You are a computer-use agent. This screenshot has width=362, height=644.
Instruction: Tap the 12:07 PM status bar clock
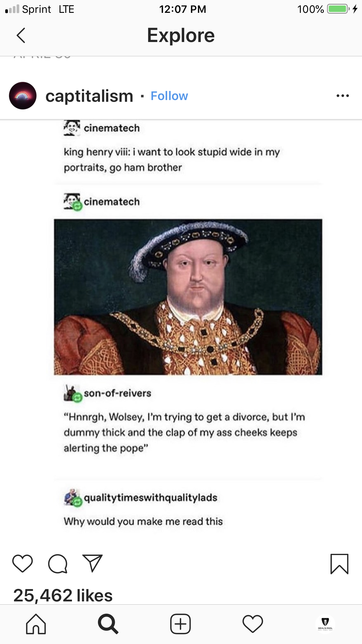click(x=183, y=9)
